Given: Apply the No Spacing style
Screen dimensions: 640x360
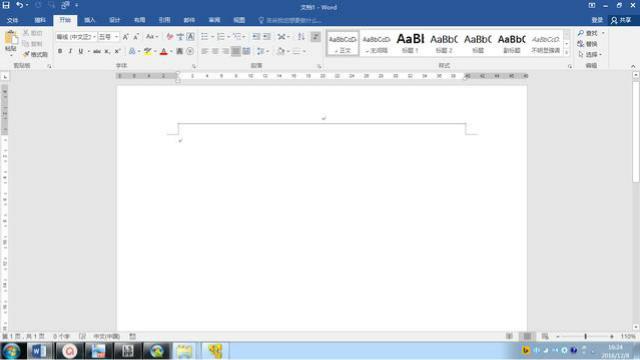Looking at the screenshot, I should [376, 43].
